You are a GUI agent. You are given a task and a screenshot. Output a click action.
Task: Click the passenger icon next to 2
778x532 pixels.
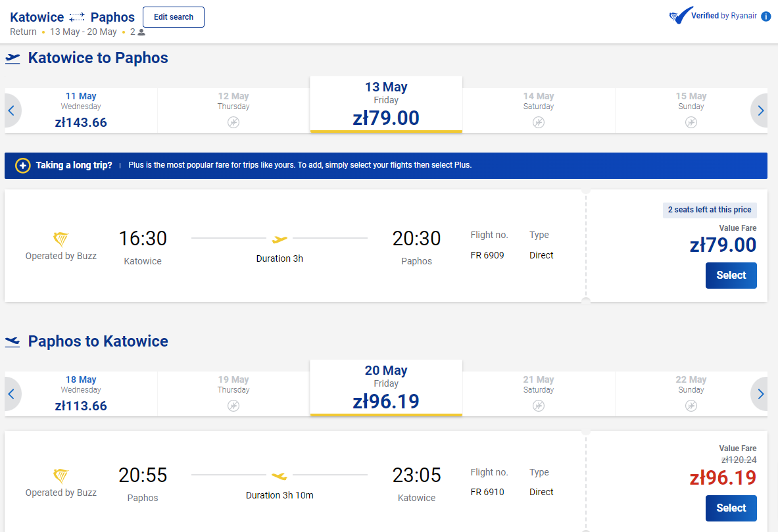click(x=141, y=32)
